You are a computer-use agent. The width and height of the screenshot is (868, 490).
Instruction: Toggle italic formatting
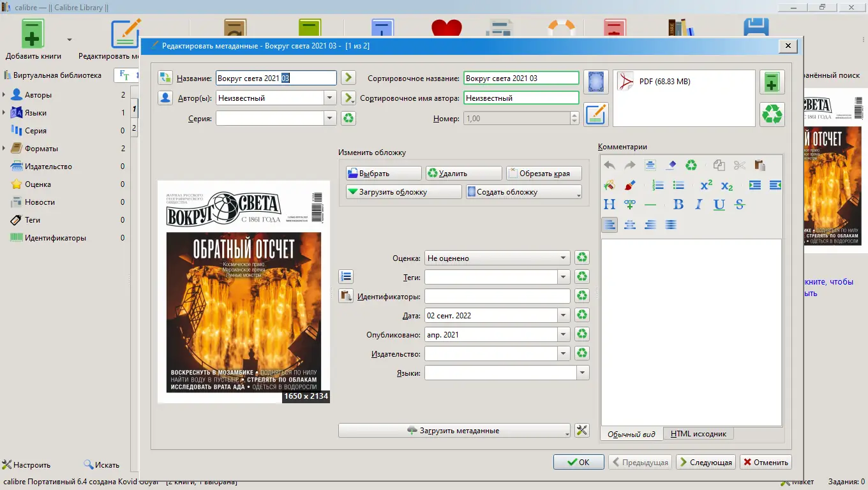[699, 205]
